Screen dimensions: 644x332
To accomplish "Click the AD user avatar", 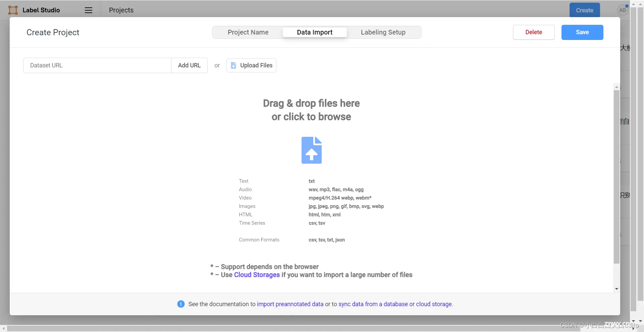I will point(623,10).
